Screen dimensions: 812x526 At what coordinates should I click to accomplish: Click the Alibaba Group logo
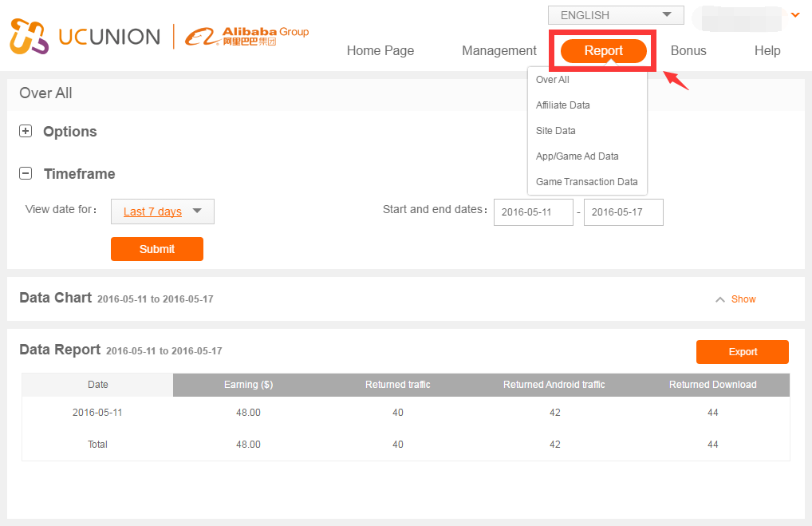(246, 36)
